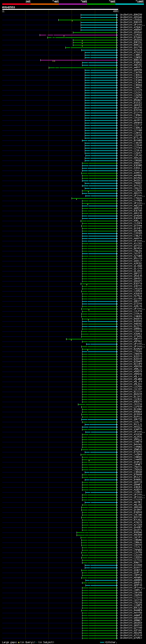Select hit label UniRef100_Q6GFU3

click(131, 625)
